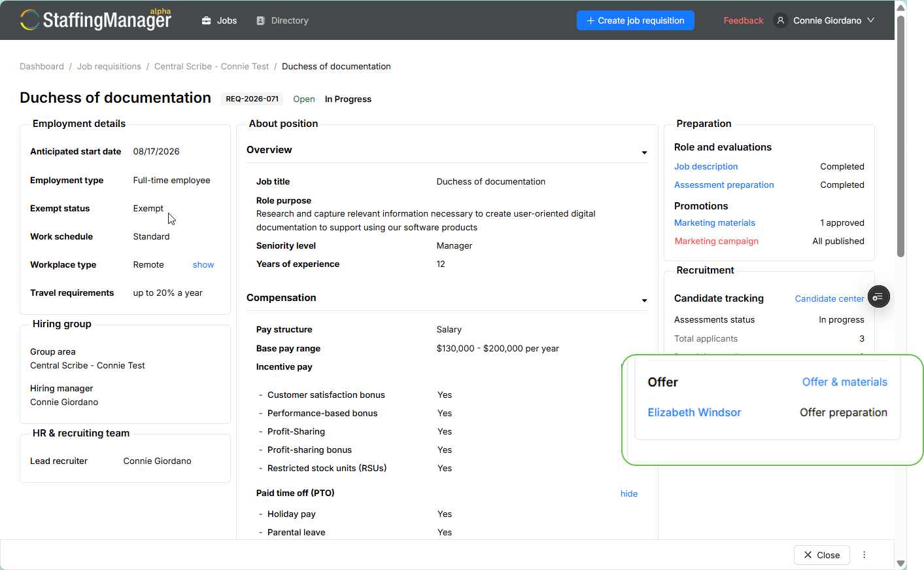
Task: Collapse the Overview section arrow
Action: coord(644,152)
